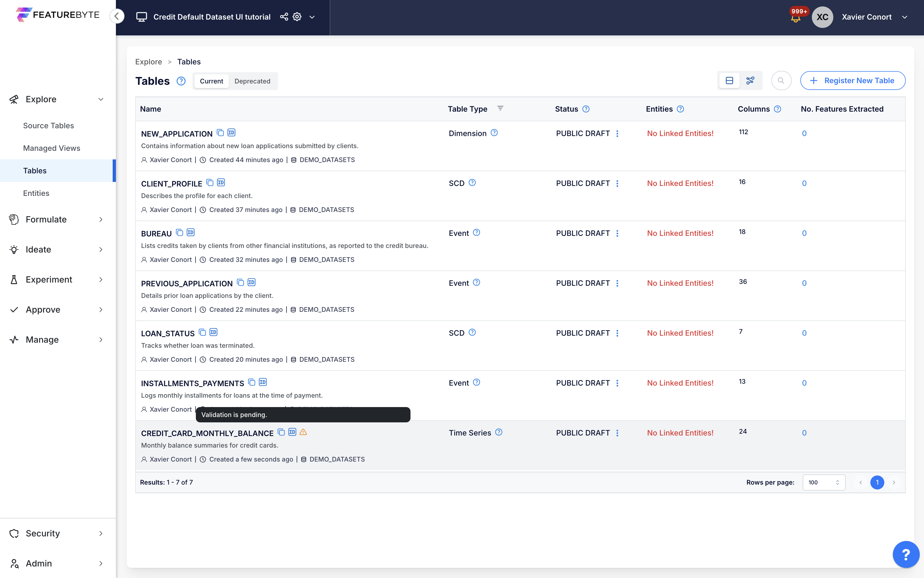Screen dimensions: 924x578
Task: Collapse the sidebar with arrow button
Action: point(117,16)
